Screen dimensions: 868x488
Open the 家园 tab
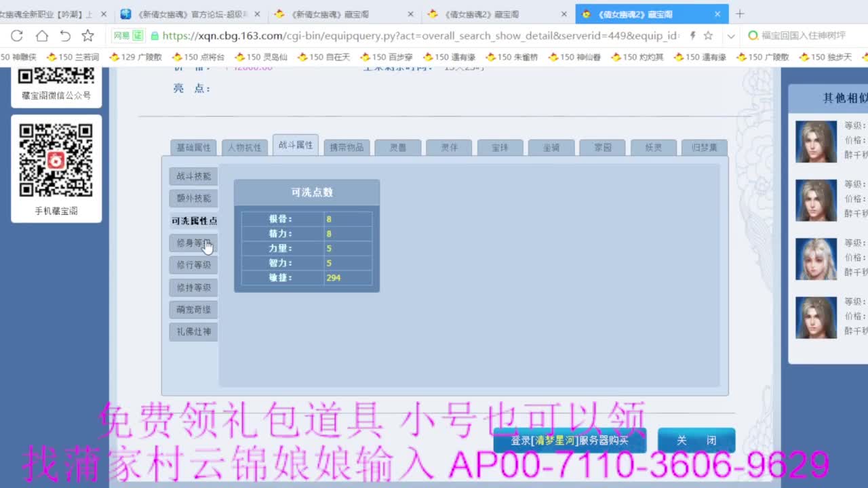pos(603,148)
